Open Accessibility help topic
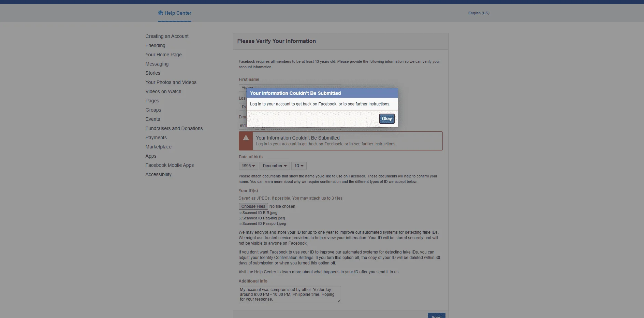Image resolution: width=644 pixels, height=318 pixels. click(158, 174)
